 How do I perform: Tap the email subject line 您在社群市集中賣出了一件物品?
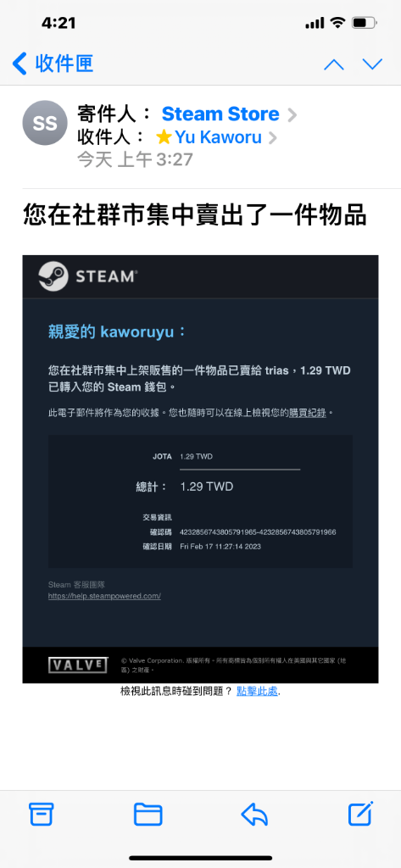pos(195,214)
